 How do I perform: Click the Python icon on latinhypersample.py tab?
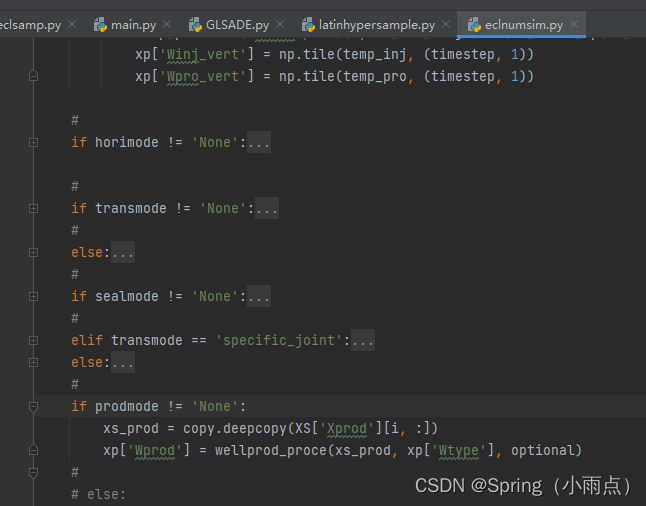tap(308, 25)
